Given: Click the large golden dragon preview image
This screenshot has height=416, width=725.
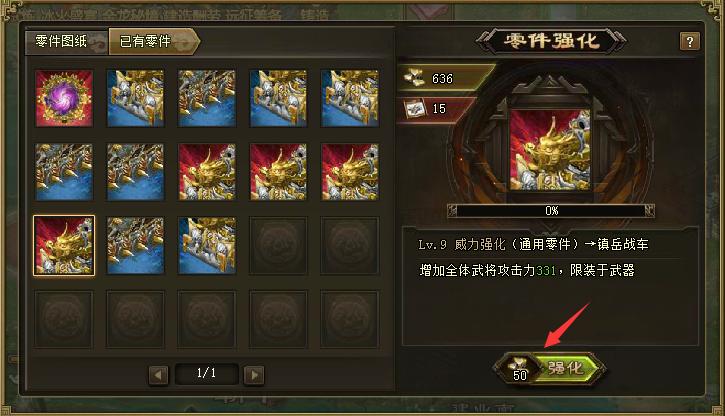Looking at the screenshot, I should coord(550,150).
